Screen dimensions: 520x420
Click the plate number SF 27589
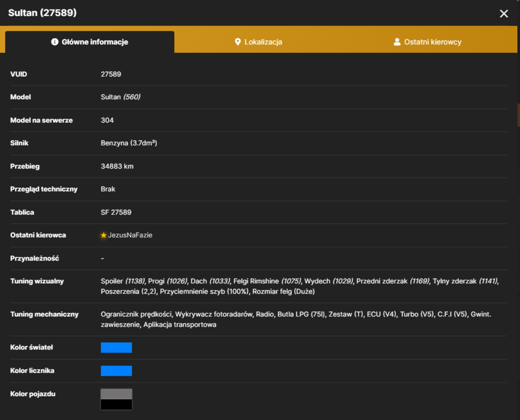[x=116, y=212]
